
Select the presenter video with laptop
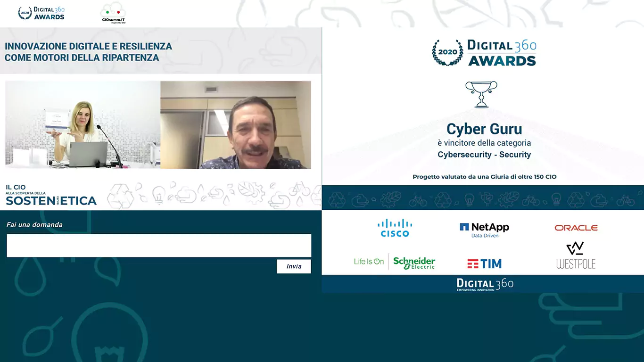[x=83, y=125]
